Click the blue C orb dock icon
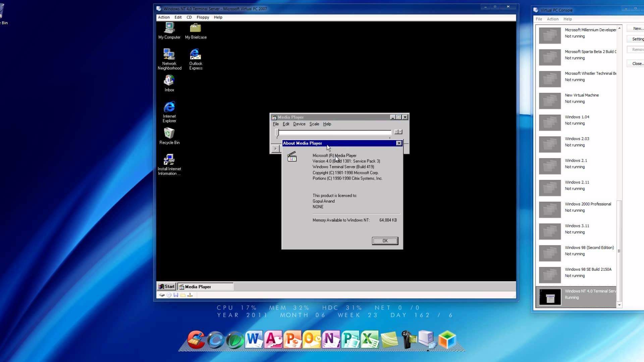This screenshot has height=362, width=644. 215,340
